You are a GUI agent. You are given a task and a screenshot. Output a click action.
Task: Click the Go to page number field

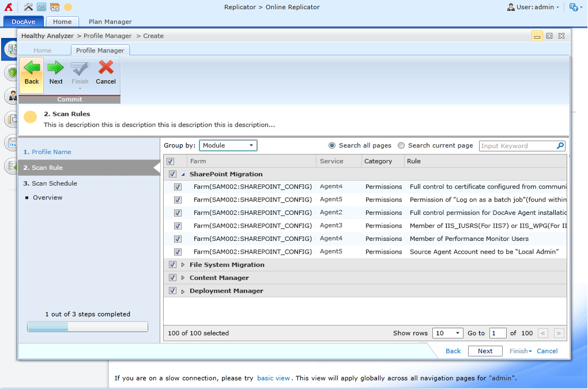[x=497, y=333]
